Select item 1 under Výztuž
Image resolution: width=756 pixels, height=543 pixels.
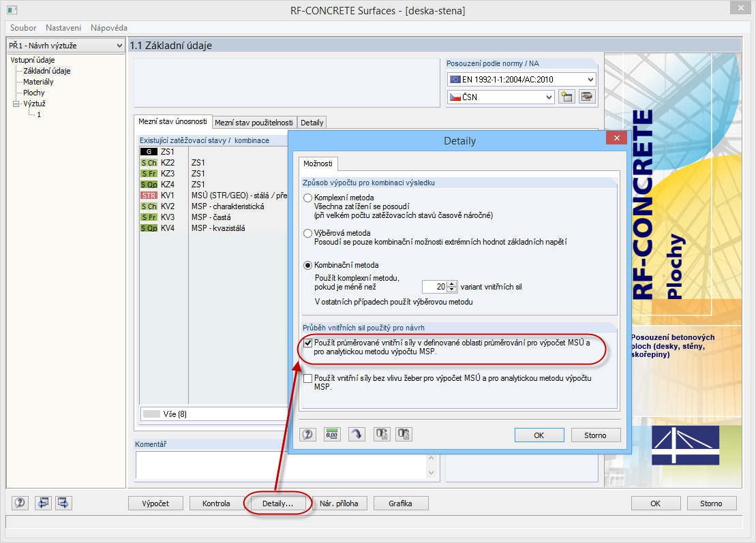pyautogui.click(x=39, y=114)
